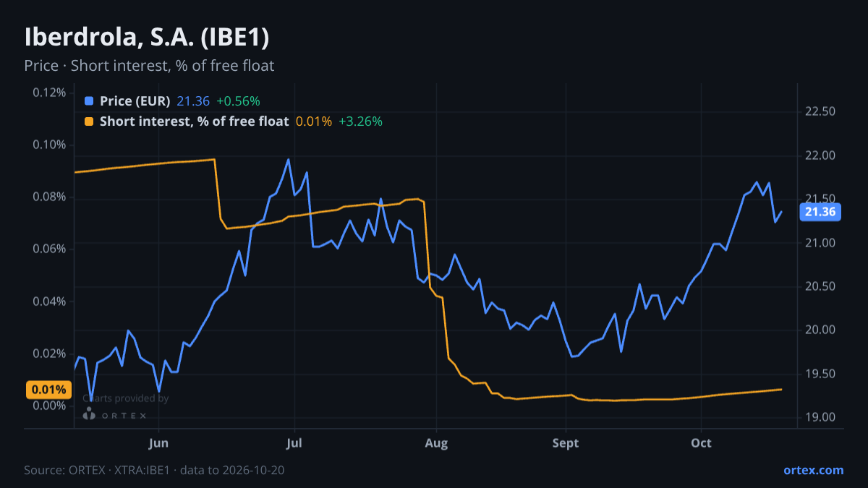This screenshot has height=488, width=868.
Task: Click the 21.36 price value in the legend
Action: point(193,101)
